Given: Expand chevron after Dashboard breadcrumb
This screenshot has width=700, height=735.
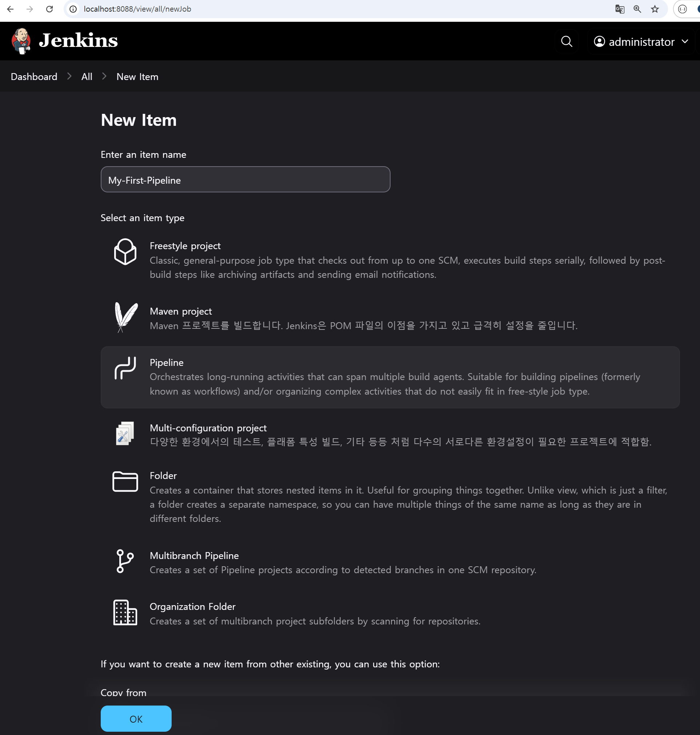Looking at the screenshot, I should (69, 76).
